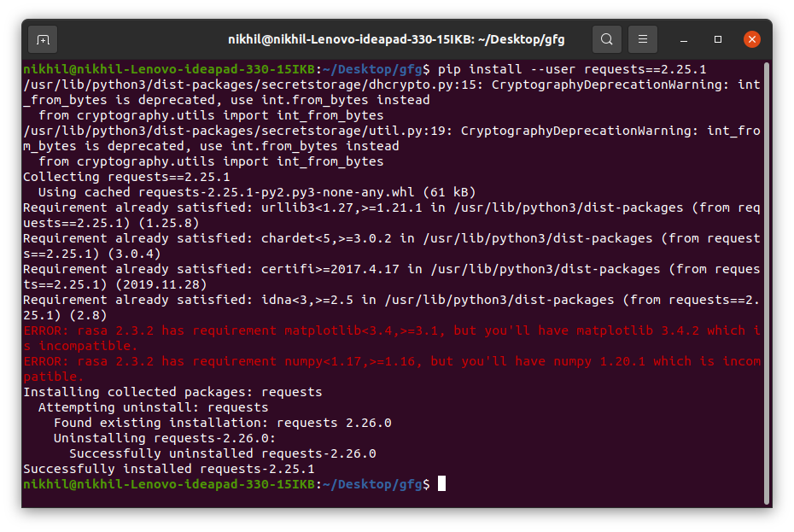The image size is (794, 532).
Task: Click the numpy version error message
Action: click(x=384, y=360)
